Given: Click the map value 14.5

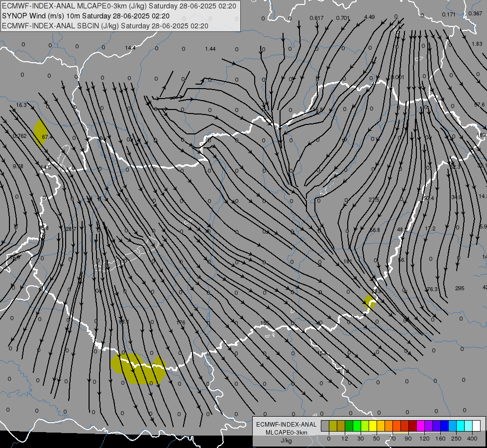Looking at the screenshot, I should pyautogui.click(x=46, y=167).
